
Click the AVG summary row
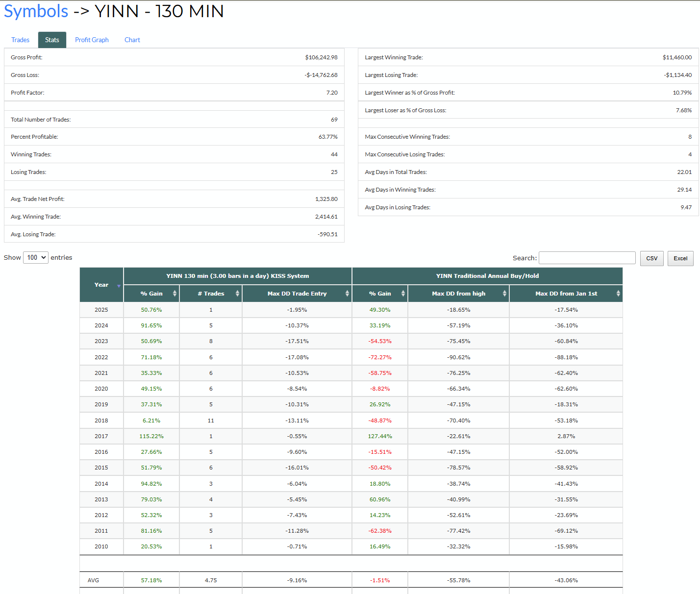(x=351, y=580)
